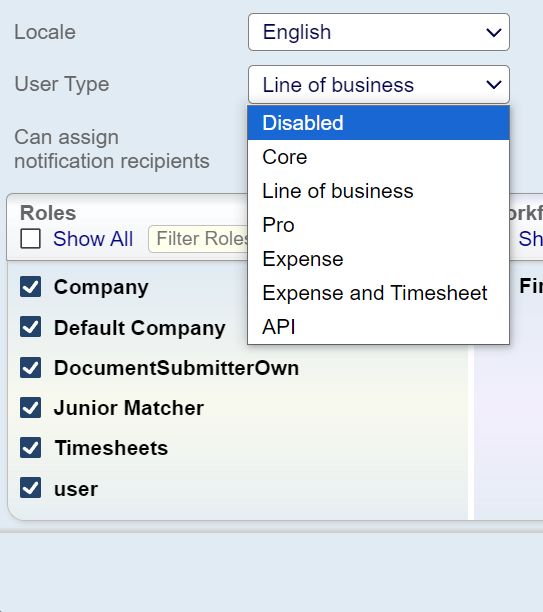This screenshot has width=543, height=612.
Task: Pick Line of business in dropdown list
Action: 378,191
